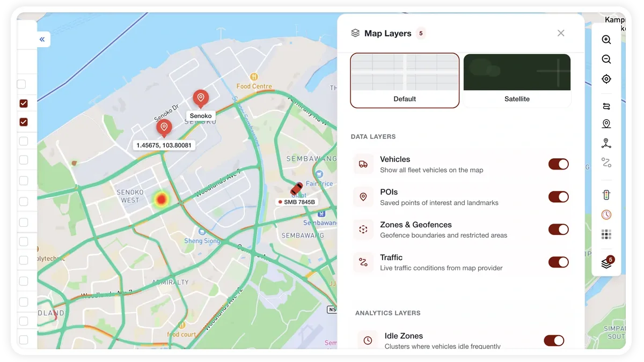Click the DATA LAYERS section heading
Screen dimensions: 644x362
[373, 137]
